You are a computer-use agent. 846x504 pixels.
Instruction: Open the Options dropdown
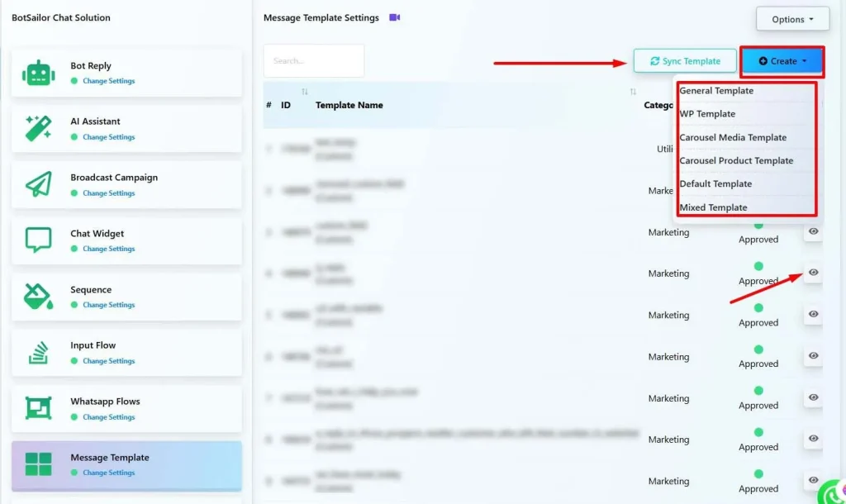point(792,19)
